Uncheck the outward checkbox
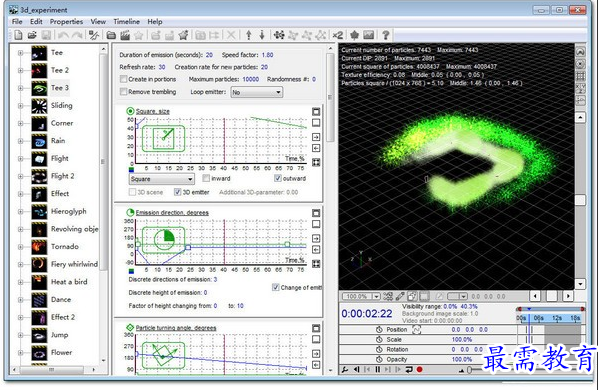605x390 pixels. point(277,178)
